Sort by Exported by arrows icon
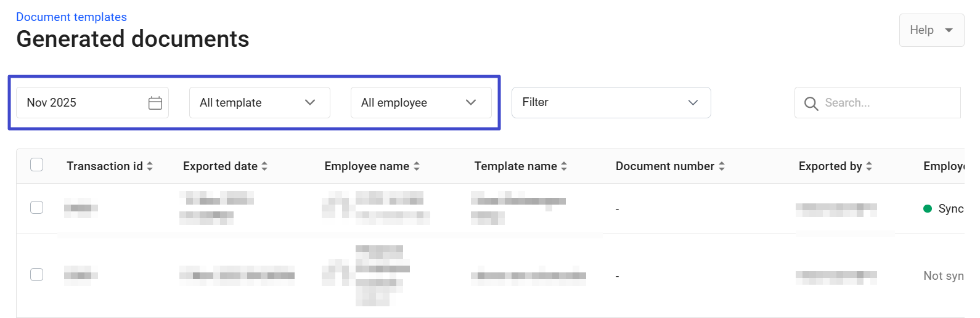Image resolution: width=980 pixels, height=318 pixels. 869,166
